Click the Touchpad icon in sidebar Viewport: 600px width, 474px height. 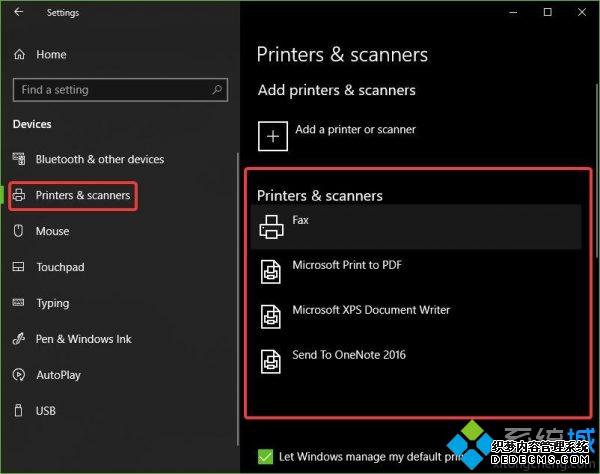click(18, 267)
